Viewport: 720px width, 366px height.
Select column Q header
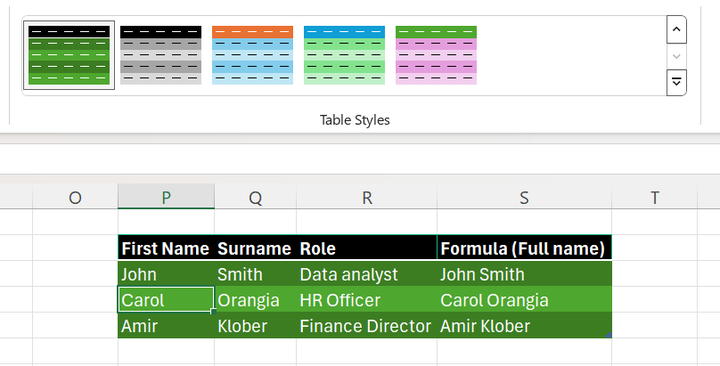pos(255,197)
